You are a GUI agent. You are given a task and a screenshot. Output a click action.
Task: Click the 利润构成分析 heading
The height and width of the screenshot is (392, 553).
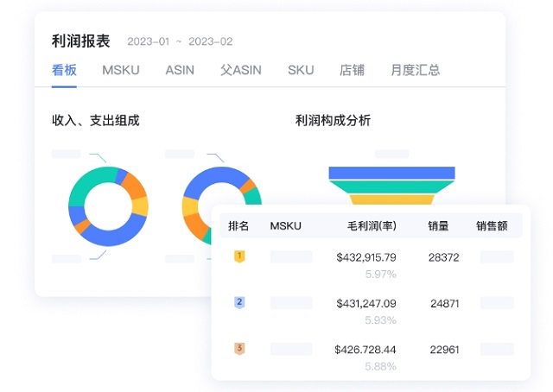[x=333, y=121]
